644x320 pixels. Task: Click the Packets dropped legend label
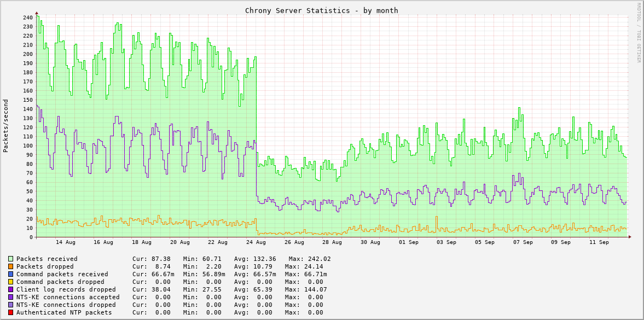pos(45,266)
